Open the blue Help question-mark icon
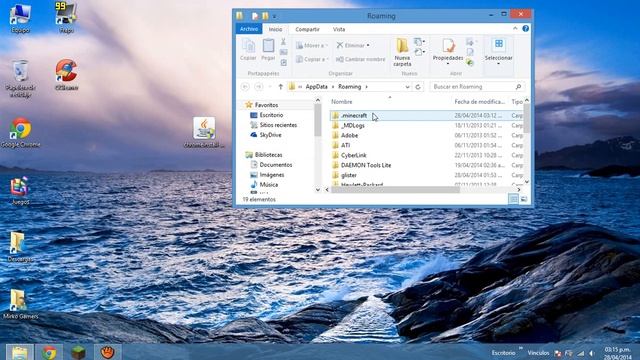The height and width of the screenshot is (360, 640). click(525, 28)
